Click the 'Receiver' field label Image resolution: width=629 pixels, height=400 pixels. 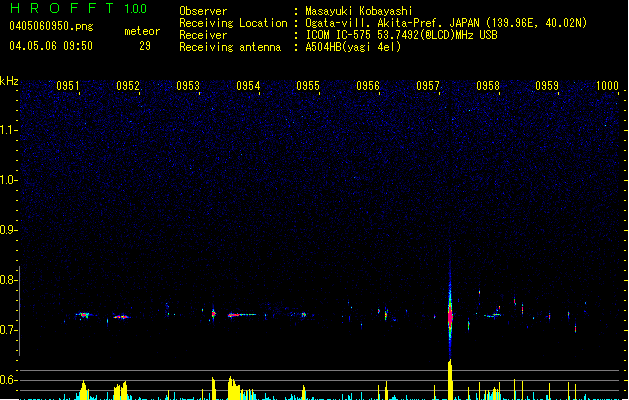point(203,35)
